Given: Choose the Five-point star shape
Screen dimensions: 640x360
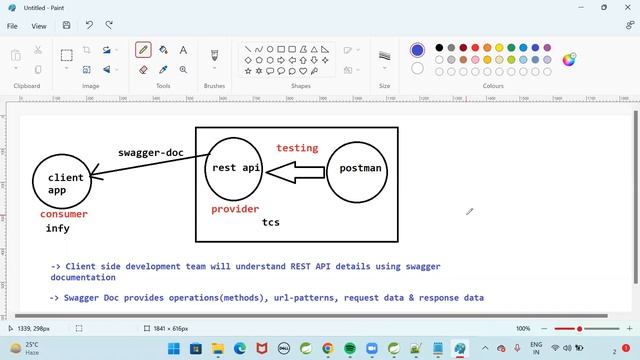Looking at the screenshot, I should tap(248, 71).
